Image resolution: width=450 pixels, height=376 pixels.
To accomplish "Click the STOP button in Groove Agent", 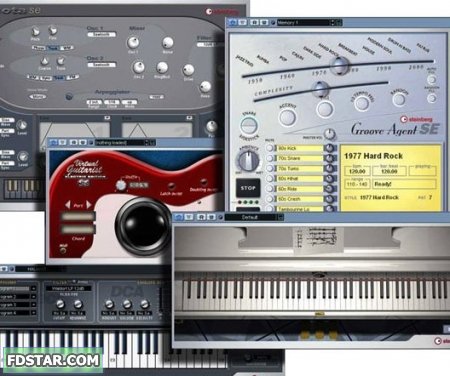I will coord(248,188).
